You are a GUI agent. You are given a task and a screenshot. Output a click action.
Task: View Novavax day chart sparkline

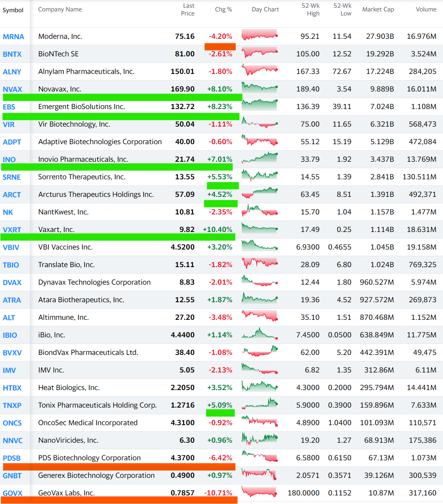(x=260, y=87)
